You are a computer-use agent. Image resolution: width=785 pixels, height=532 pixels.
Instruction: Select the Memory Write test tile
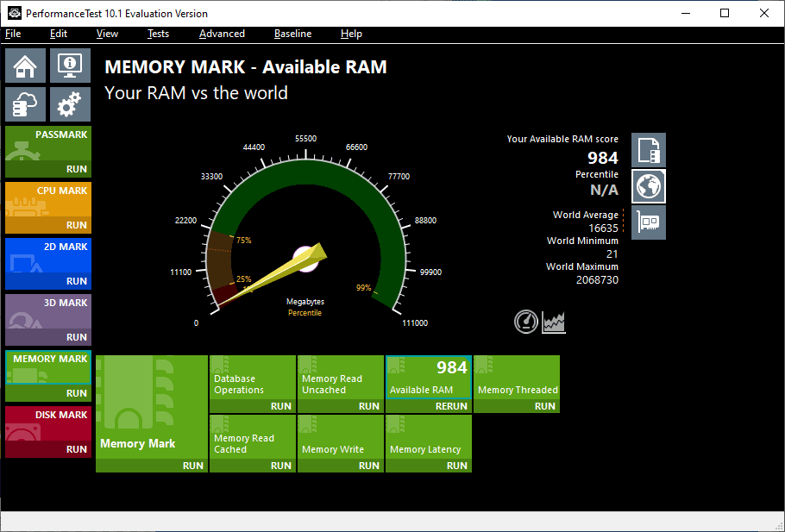341,437
